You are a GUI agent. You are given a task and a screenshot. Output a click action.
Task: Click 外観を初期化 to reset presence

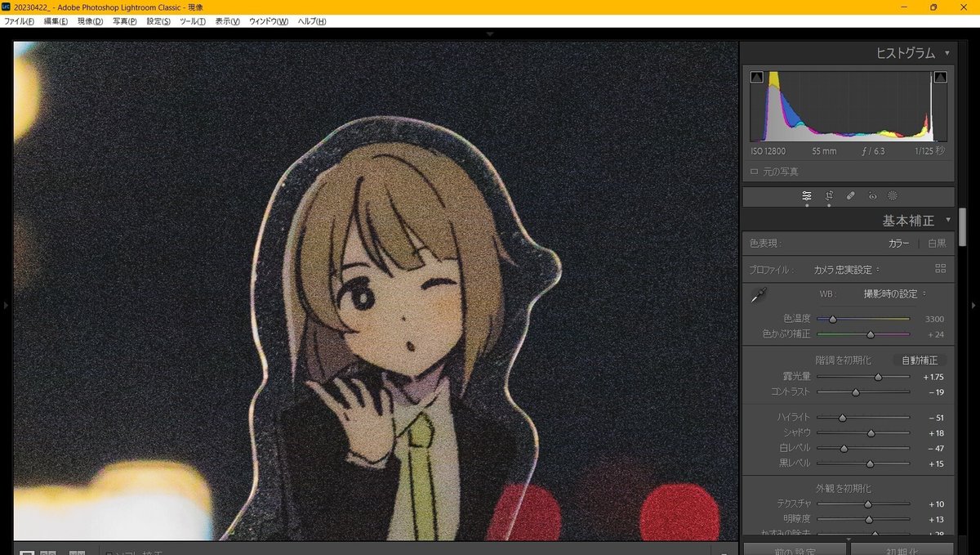pos(843,489)
